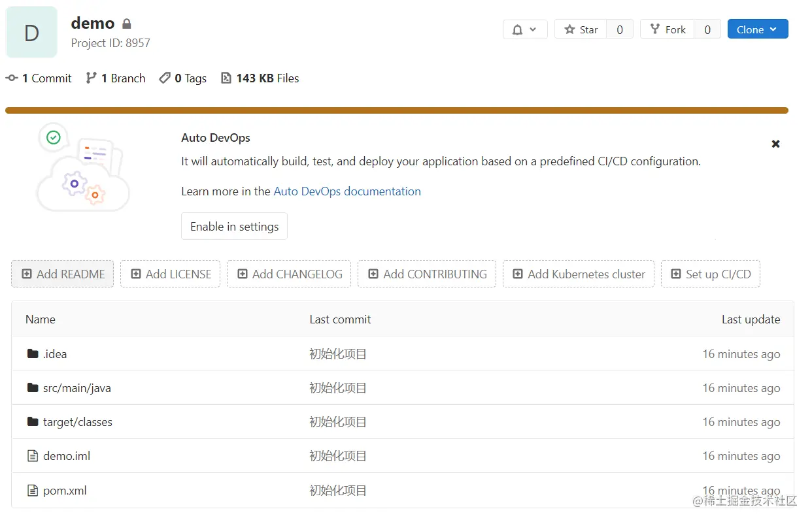Image resolution: width=812 pixels, height=522 pixels.
Task: Click the target/classes folder icon
Action: [x=33, y=422]
